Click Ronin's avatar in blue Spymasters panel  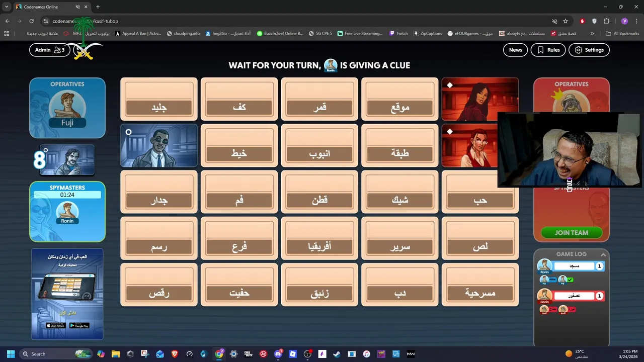point(67,210)
